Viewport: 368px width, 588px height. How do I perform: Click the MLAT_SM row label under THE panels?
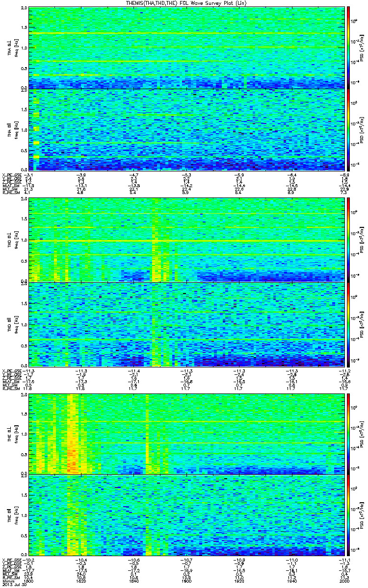pos(12,571)
